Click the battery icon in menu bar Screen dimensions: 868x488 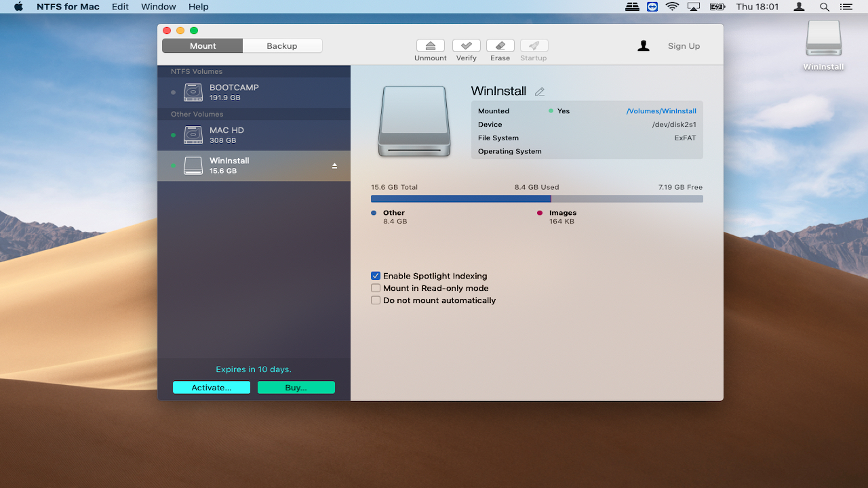pyautogui.click(x=717, y=7)
